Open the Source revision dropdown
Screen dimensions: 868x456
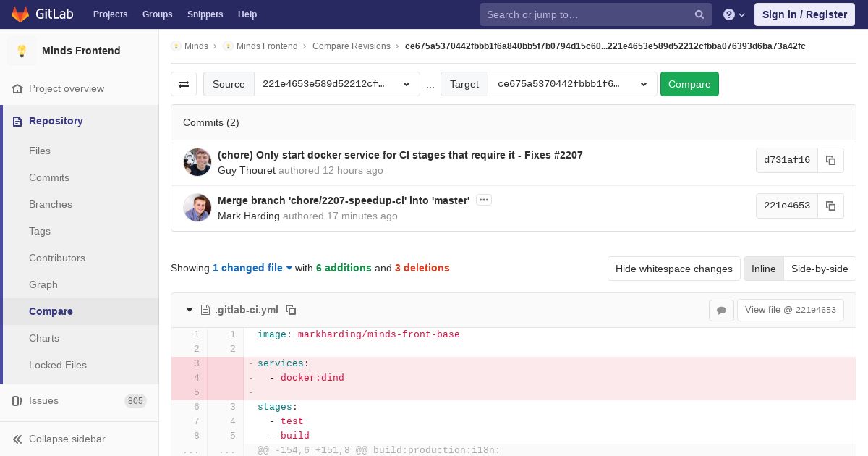click(x=336, y=84)
